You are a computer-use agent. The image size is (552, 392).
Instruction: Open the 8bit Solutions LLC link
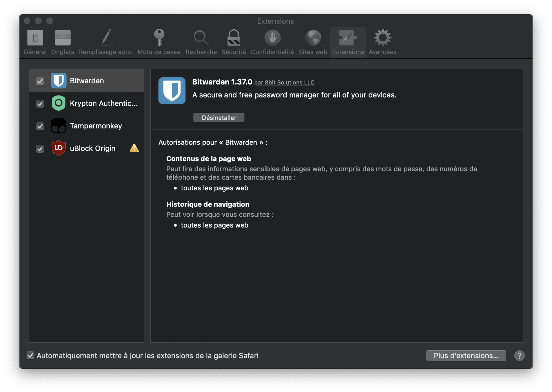(284, 83)
